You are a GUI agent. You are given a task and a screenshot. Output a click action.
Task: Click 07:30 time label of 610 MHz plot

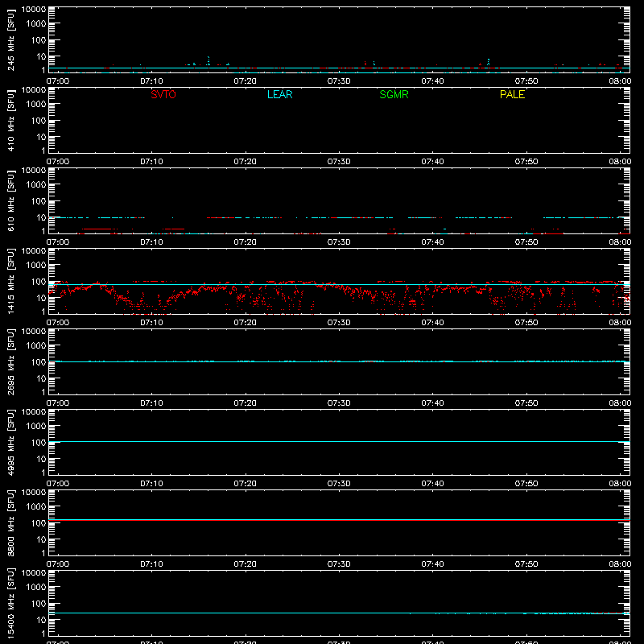pos(339,242)
